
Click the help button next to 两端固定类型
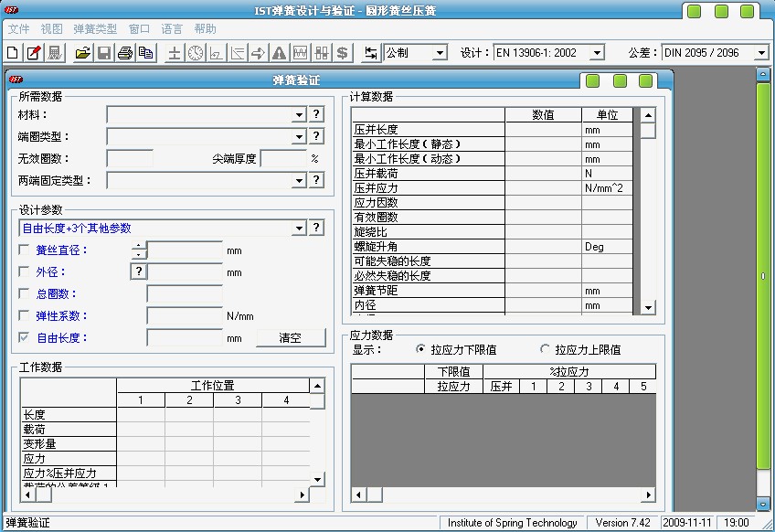click(316, 180)
